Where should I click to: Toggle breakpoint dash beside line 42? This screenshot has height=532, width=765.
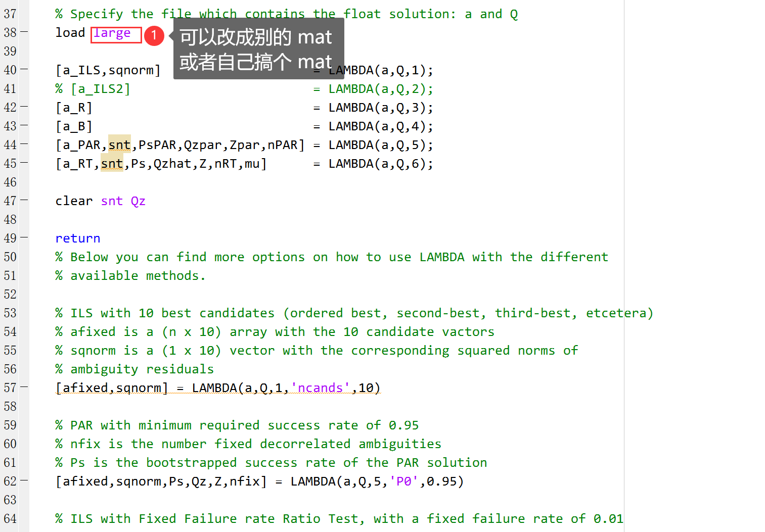[24, 107]
